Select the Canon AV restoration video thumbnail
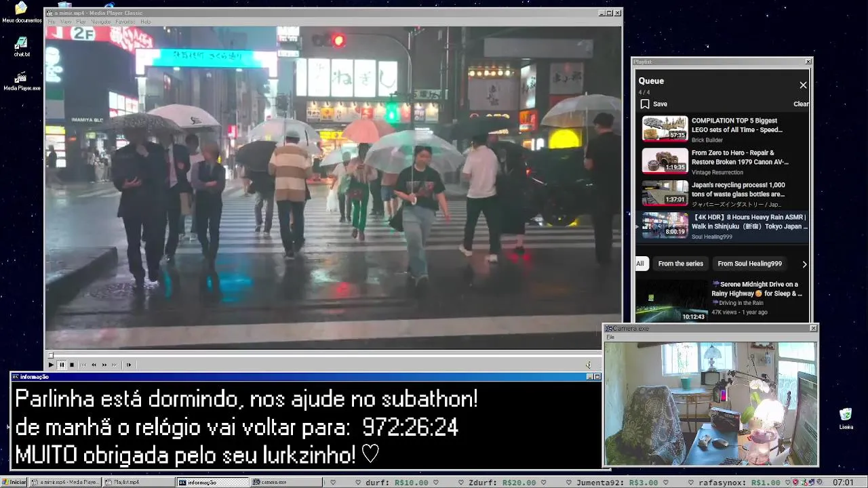The image size is (868, 488). [665, 161]
